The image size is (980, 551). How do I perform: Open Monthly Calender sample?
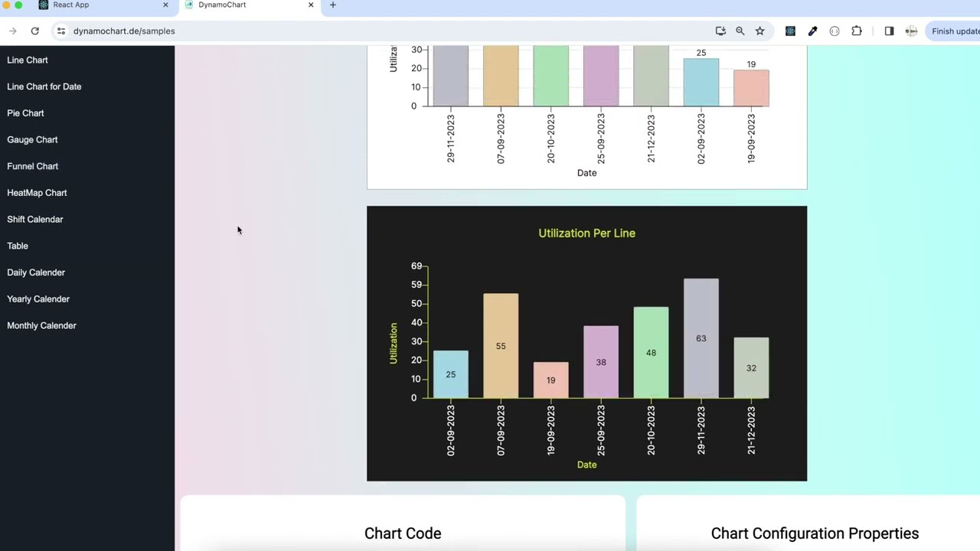pyautogui.click(x=41, y=325)
